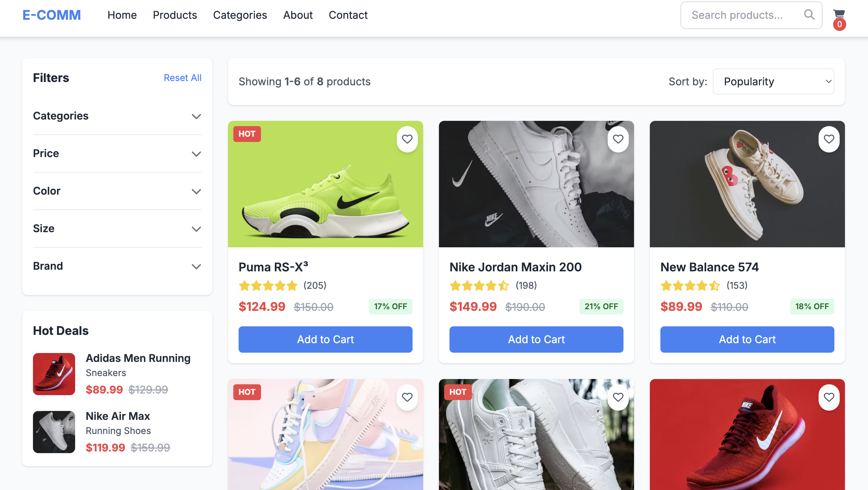Expand the Brand filter section

pos(117,266)
